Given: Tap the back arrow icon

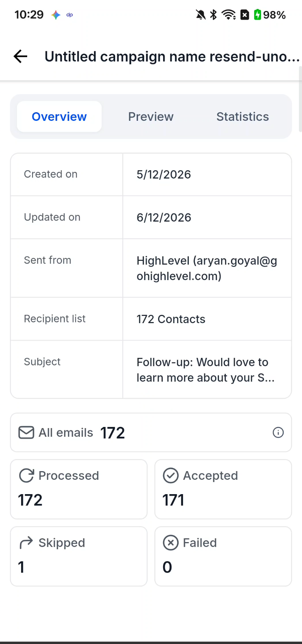Looking at the screenshot, I should coord(20,57).
